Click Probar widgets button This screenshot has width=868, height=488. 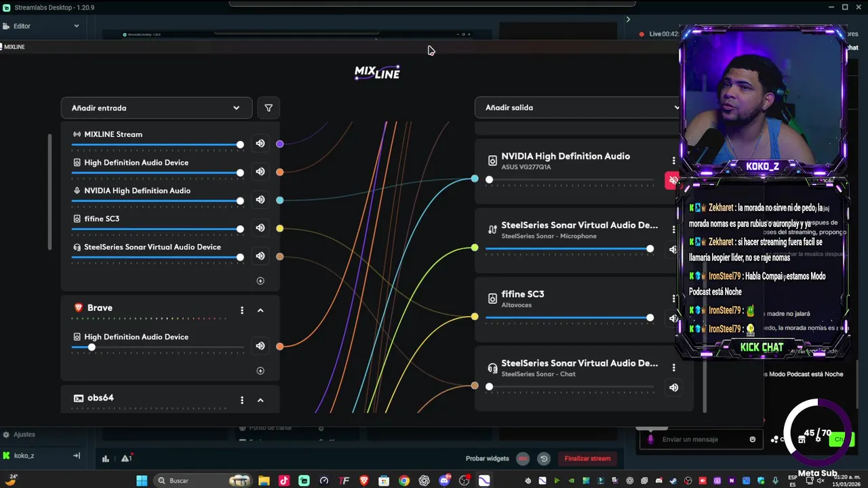(487, 458)
